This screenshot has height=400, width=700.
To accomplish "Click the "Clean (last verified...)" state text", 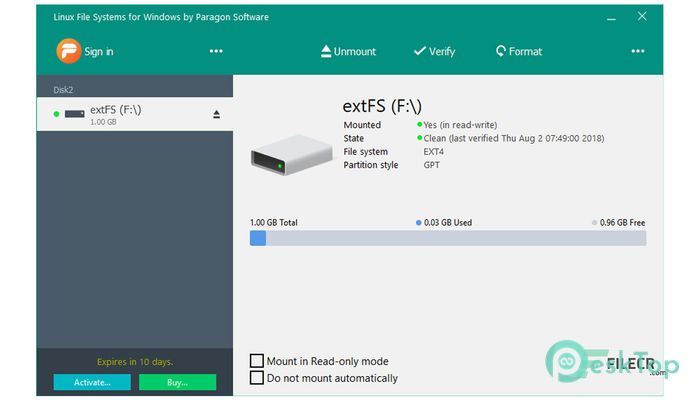I will [x=514, y=138].
